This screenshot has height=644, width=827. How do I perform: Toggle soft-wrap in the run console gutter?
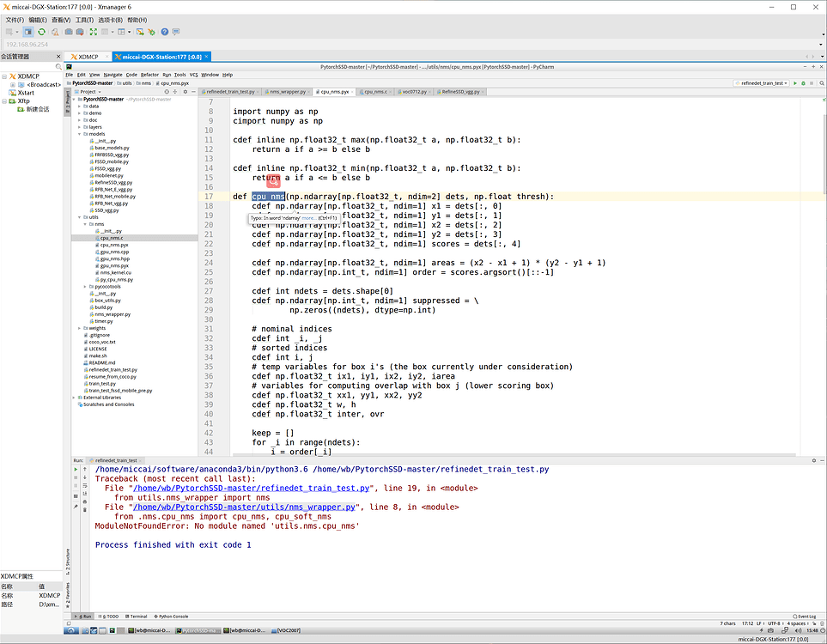click(84, 486)
